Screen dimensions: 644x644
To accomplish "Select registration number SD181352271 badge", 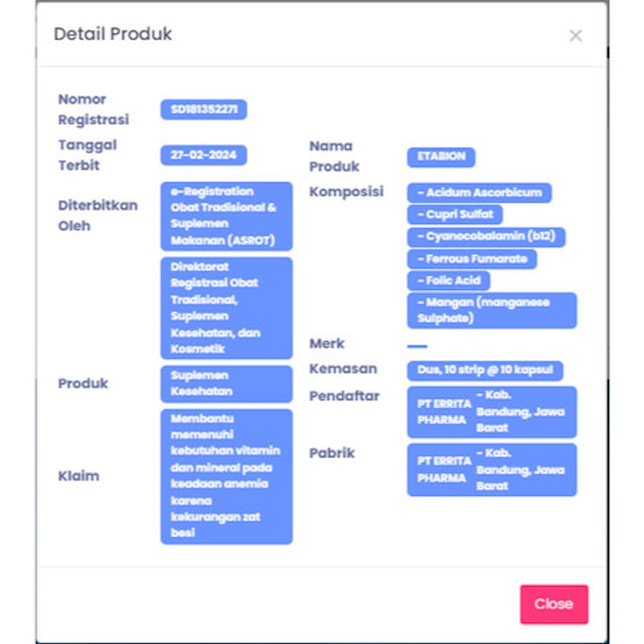I will click(204, 109).
